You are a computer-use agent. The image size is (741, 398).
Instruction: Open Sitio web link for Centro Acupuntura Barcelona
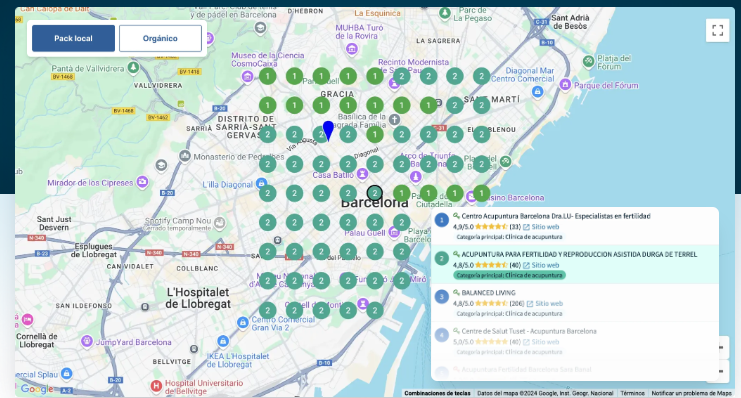tap(541, 227)
